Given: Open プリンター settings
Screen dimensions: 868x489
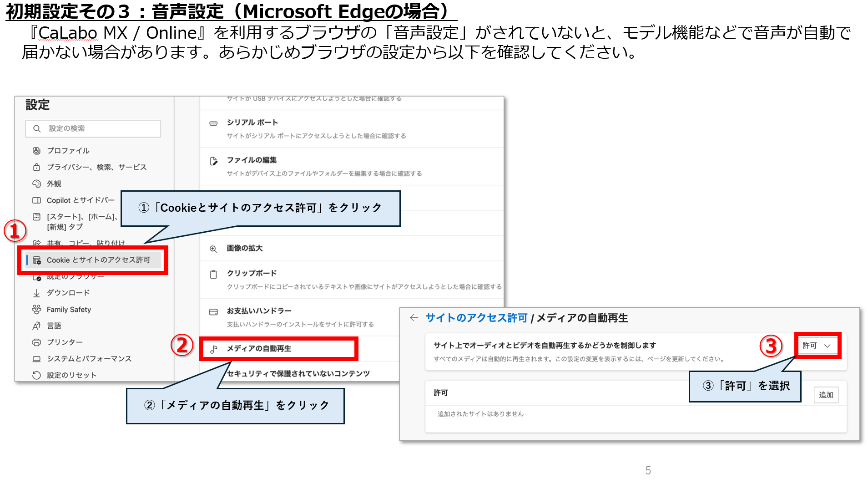Looking at the screenshot, I should [65, 342].
